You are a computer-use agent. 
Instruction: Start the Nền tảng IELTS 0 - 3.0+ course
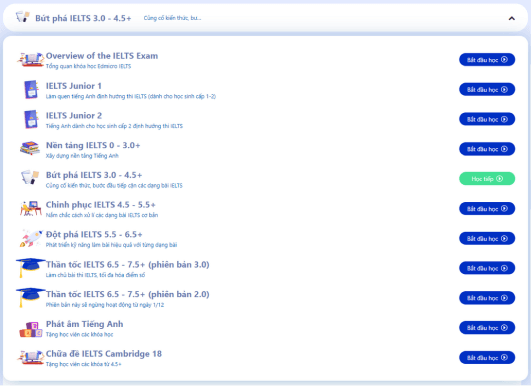[x=487, y=149]
